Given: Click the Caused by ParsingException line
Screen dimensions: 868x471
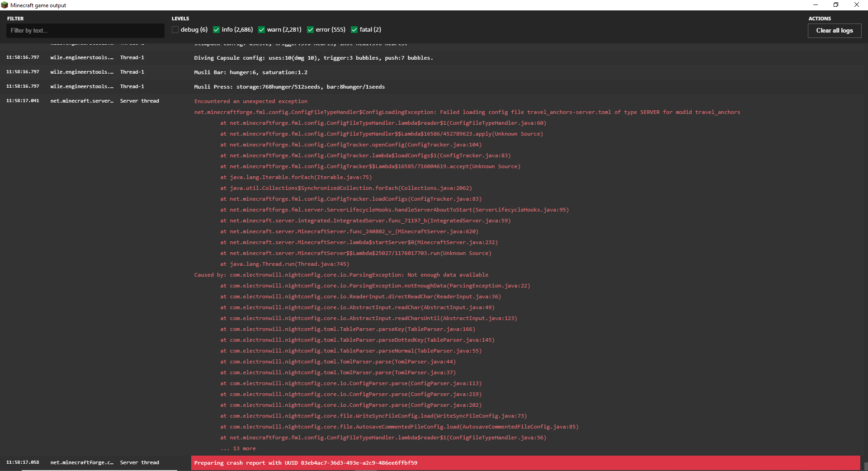Looking at the screenshot, I should (341, 275).
